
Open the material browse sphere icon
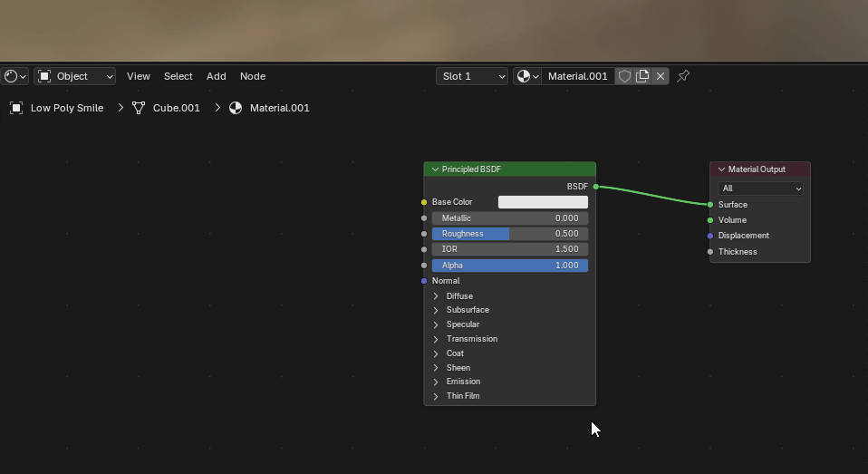(526, 76)
